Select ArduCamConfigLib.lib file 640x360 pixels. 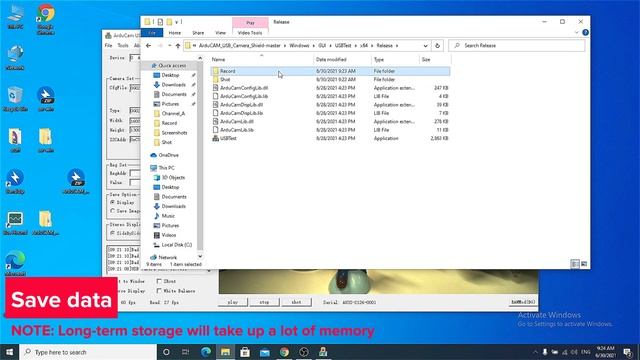pyautogui.click(x=244, y=96)
